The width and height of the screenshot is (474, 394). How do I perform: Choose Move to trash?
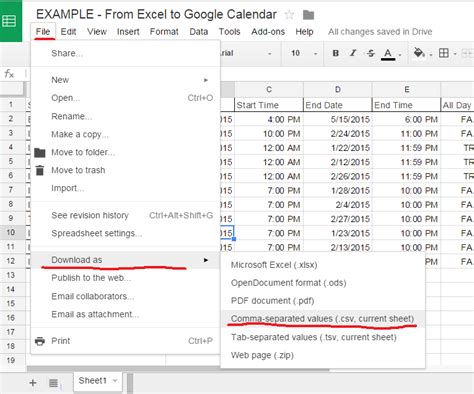pos(125,170)
